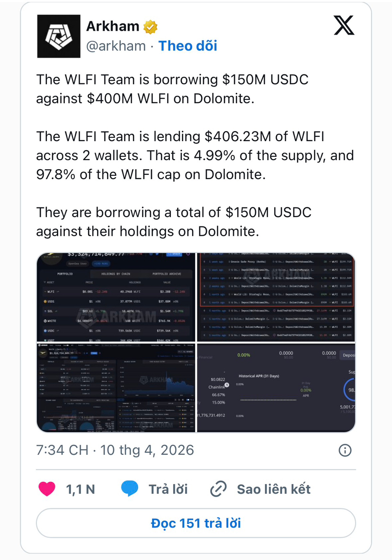392x560 pixels.
Task: Follow Arkham via the Theo dõi link
Action: (x=187, y=45)
